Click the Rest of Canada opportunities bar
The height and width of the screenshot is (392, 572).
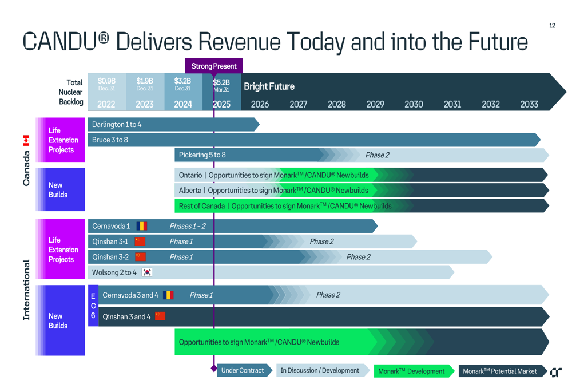pos(361,205)
